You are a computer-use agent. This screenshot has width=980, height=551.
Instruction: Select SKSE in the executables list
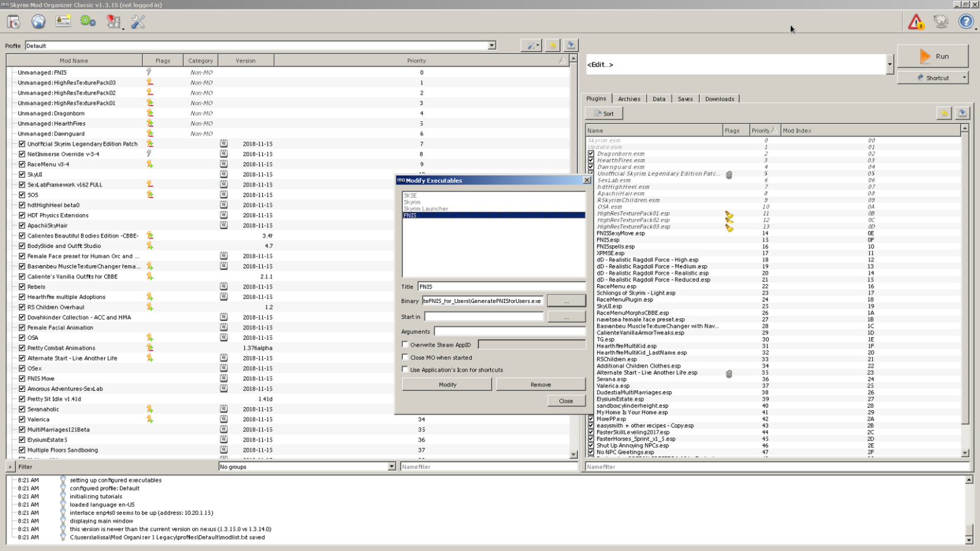pos(493,195)
